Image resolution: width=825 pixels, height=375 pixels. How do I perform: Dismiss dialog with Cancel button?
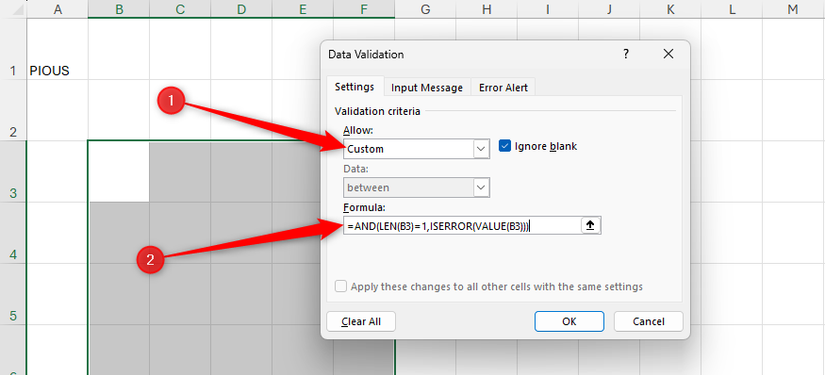648,321
